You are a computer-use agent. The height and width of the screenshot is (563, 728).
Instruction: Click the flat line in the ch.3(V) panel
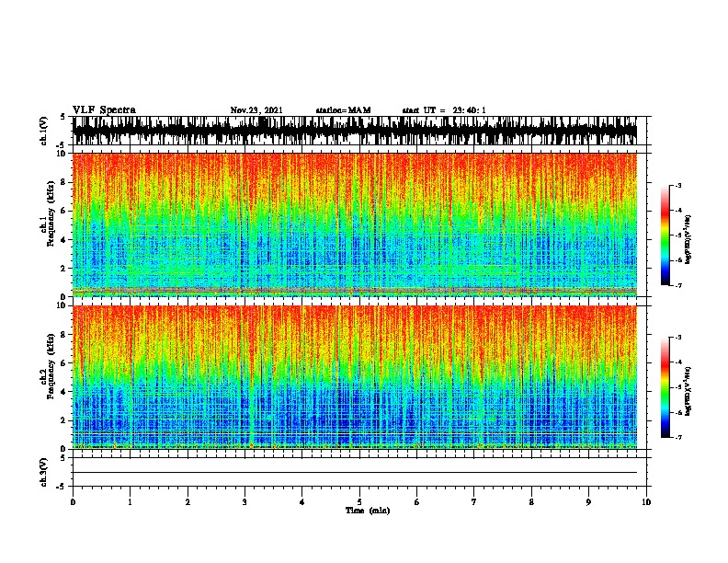click(355, 473)
